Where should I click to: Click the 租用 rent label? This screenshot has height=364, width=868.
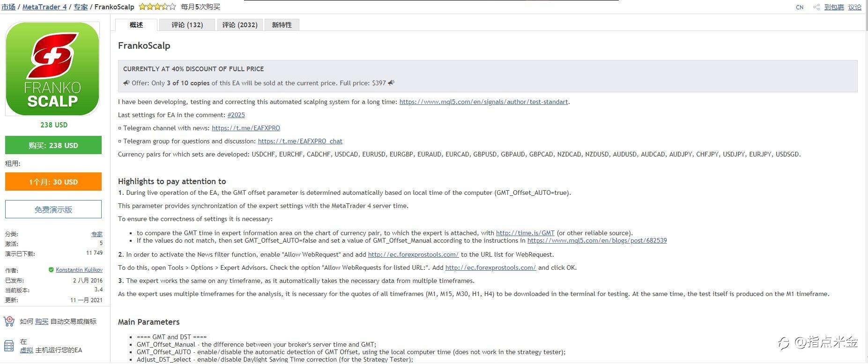pyautogui.click(x=13, y=163)
